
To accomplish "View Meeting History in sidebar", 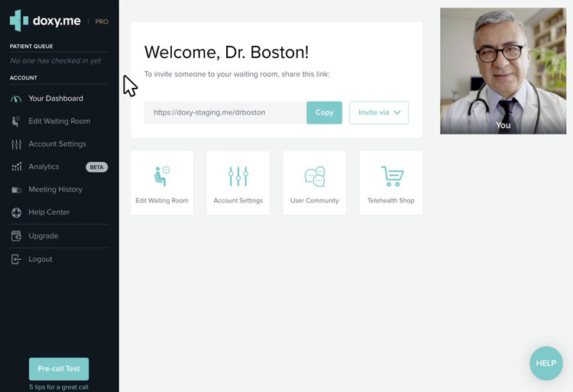I will click(56, 190).
